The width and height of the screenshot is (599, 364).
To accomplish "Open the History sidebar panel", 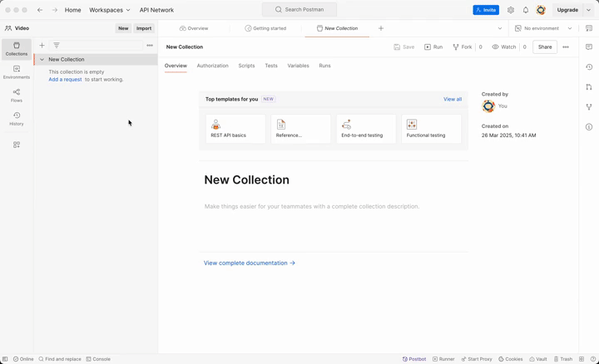I will [16, 119].
